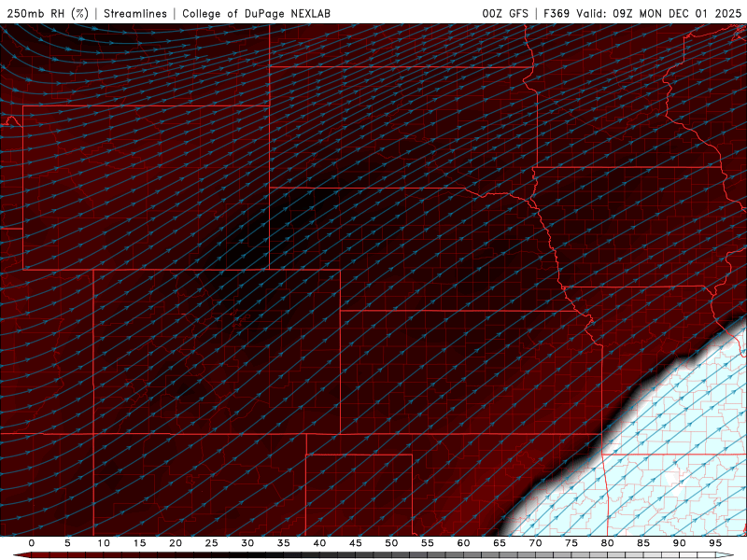Click the '250mb RH (%)' title text
Screen dimensions: 747x560
(48, 13)
